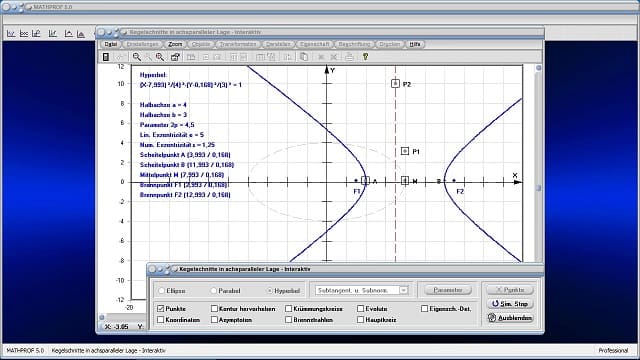Image resolution: width=640 pixels, height=360 pixels.
Task: Enable the Asymptoten checkbox
Action: [x=214, y=320]
